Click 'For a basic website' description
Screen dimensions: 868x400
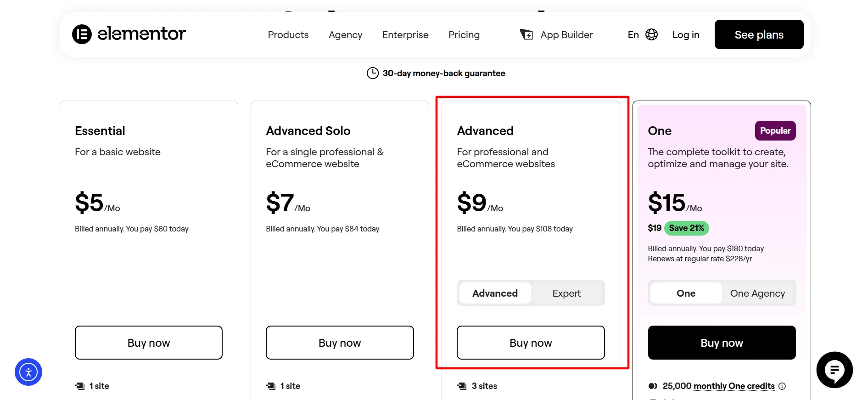coord(118,152)
